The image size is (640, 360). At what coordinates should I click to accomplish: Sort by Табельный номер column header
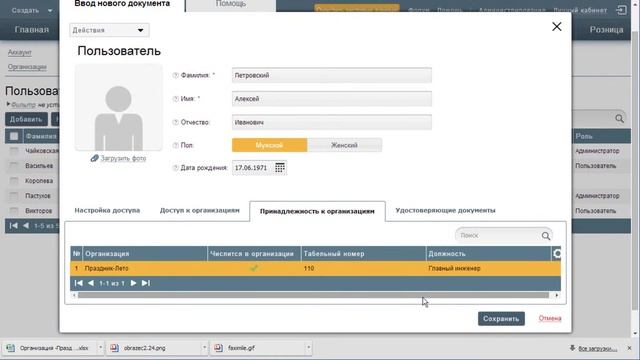(363, 253)
